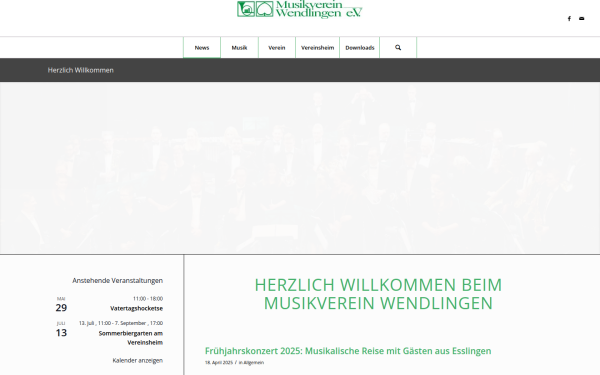The height and width of the screenshot is (375, 600).
Task: Open the Musik menu item
Action: pyautogui.click(x=239, y=47)
